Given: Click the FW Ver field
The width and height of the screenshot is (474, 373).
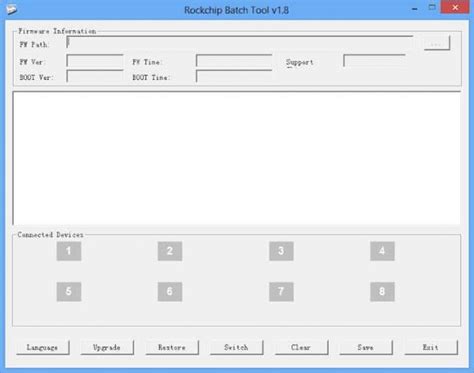Looking at the screenshot, I should [x=95, y=61].
